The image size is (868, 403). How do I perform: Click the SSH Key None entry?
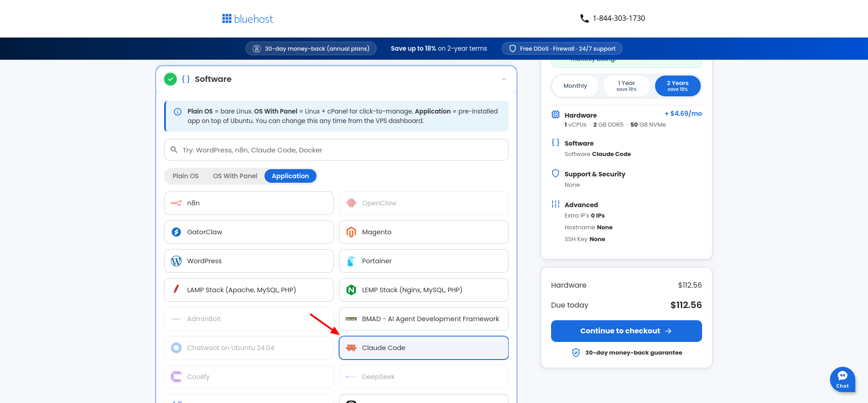(x=585, y=239)
